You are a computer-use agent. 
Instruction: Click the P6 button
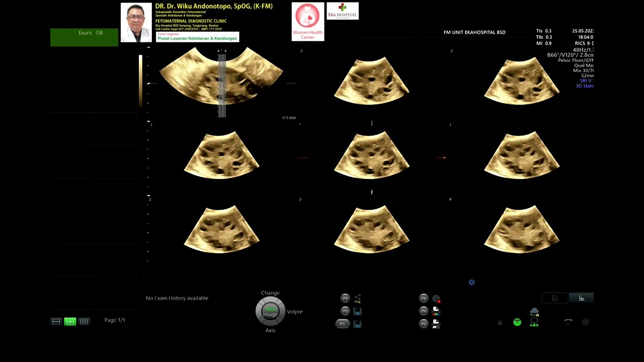(424, 298)
